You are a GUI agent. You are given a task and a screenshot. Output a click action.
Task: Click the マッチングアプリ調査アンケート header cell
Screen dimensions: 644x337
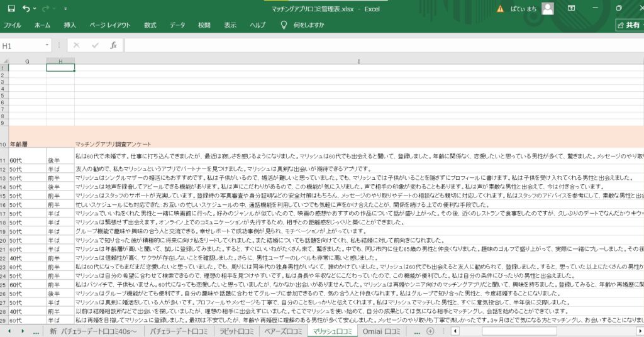point(359,136)
